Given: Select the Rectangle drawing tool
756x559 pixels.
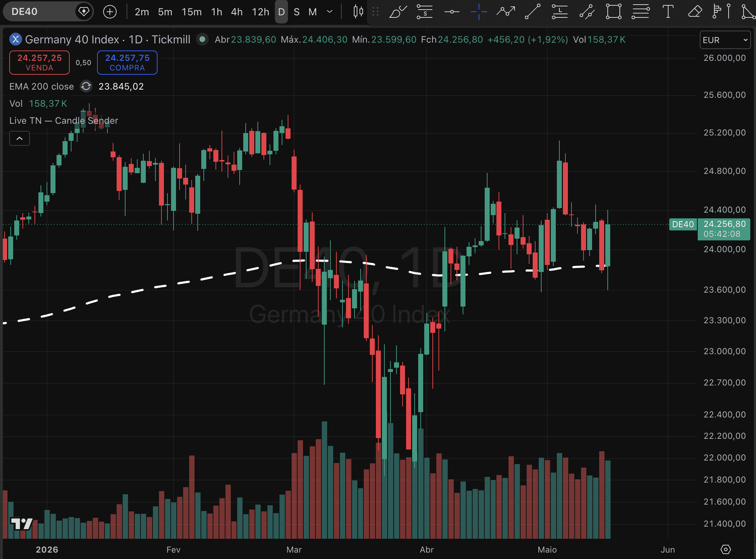Looking at the screenshot, I should [x=614, y=12].
